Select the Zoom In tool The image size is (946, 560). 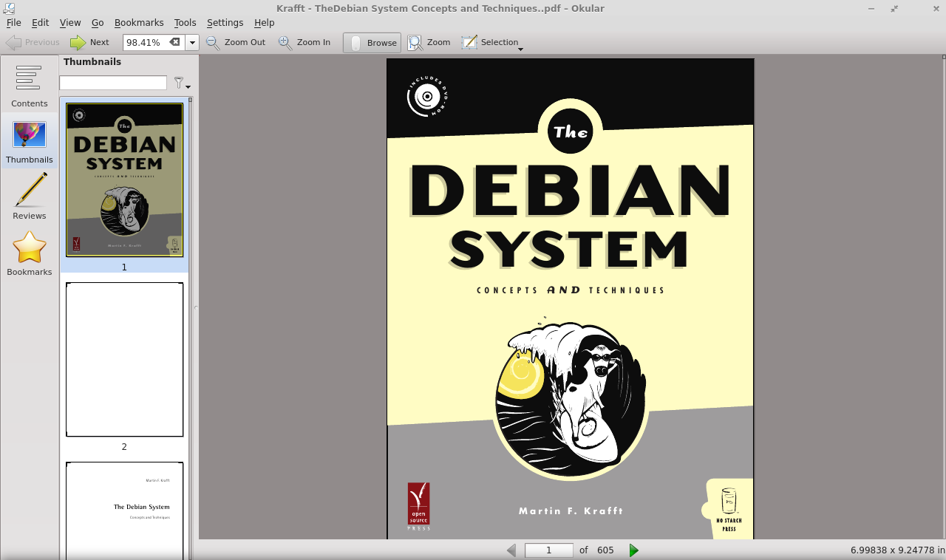[x=304, y=42]
